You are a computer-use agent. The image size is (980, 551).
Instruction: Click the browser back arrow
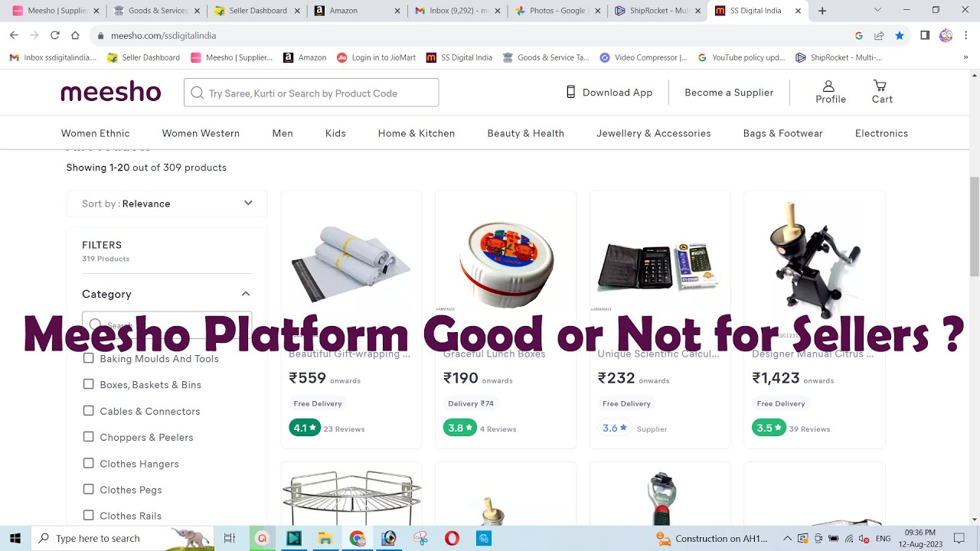pos(14,35)
